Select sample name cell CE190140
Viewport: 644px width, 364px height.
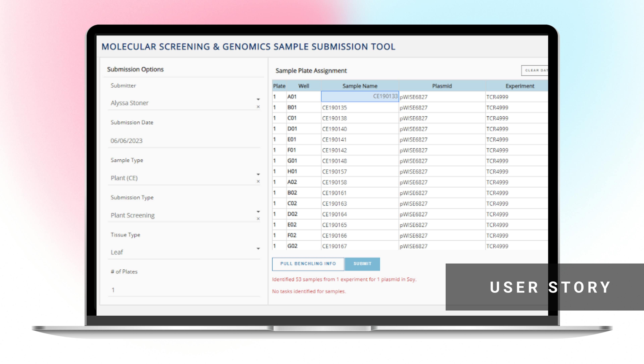pyautogui.click(x=360, y=129)
